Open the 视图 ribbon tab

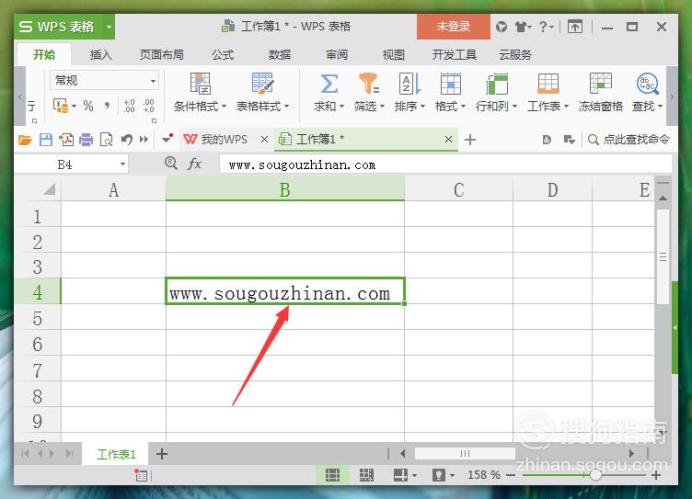394,55
